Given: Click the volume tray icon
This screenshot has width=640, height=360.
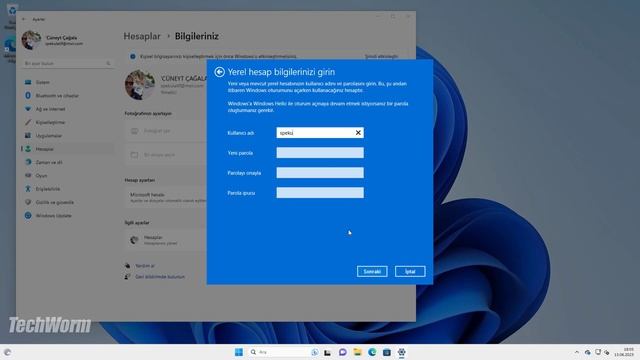Looking at the screenshot, I should (x=607, y=352).
